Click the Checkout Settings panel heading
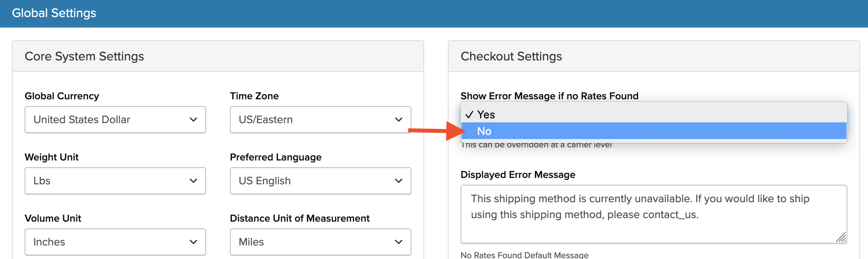This screenshot has width=868, height=259. point(511,56)
